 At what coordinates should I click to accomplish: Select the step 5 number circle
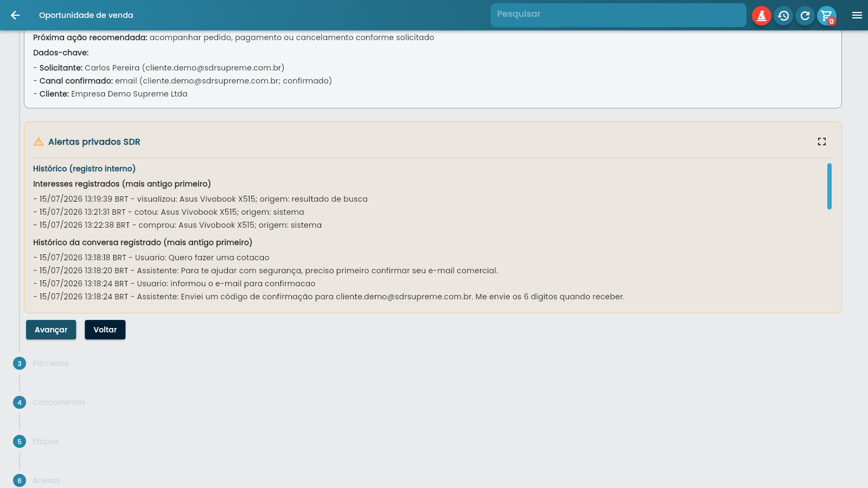(20, 441)
